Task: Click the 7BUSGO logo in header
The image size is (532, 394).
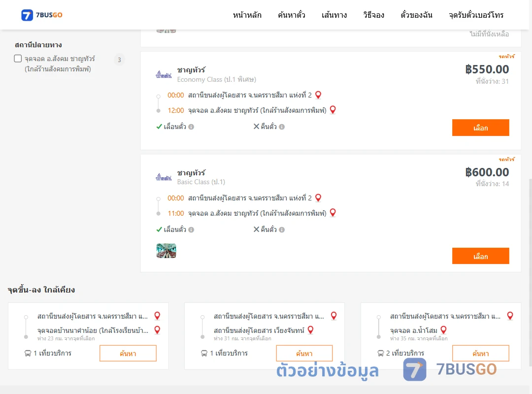Action: [x=42, y=15]
